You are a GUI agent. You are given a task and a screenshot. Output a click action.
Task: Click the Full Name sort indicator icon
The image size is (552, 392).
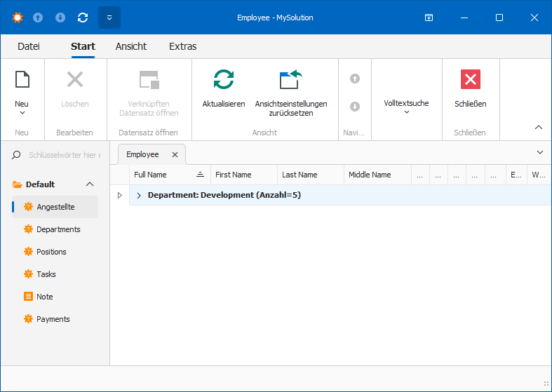tap(201, 175)
